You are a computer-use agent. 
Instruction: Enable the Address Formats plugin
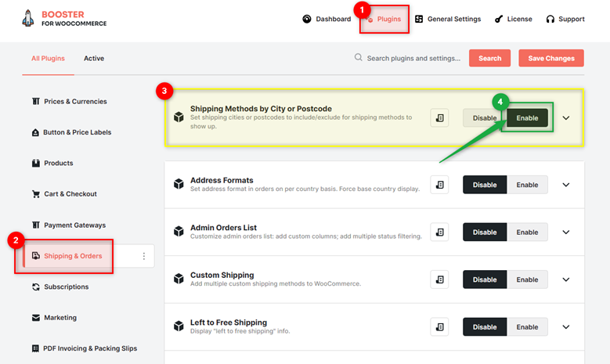point(527,185)
